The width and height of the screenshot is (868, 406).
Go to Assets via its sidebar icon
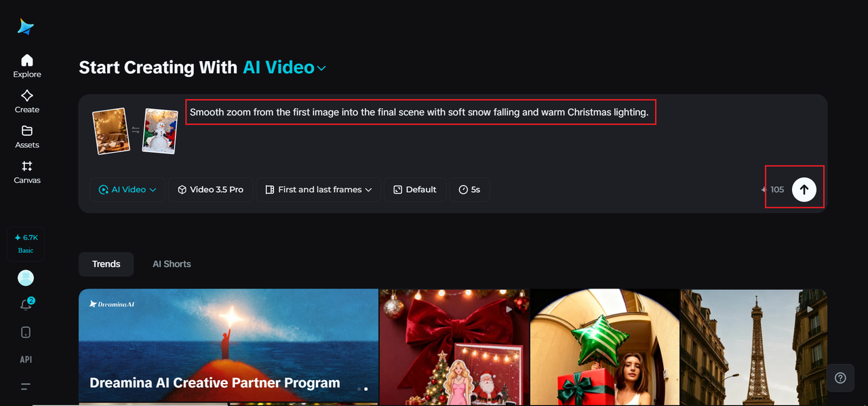[26, 136]
